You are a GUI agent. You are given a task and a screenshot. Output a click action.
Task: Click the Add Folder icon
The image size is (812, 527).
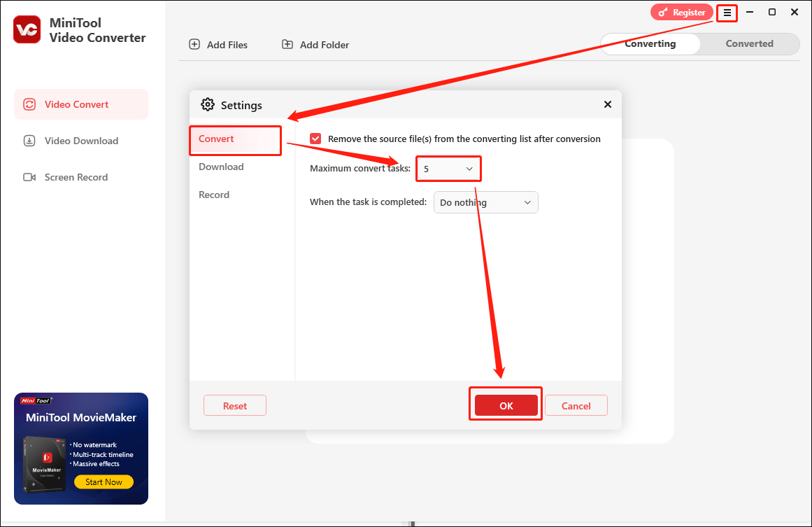click(287, 45)
